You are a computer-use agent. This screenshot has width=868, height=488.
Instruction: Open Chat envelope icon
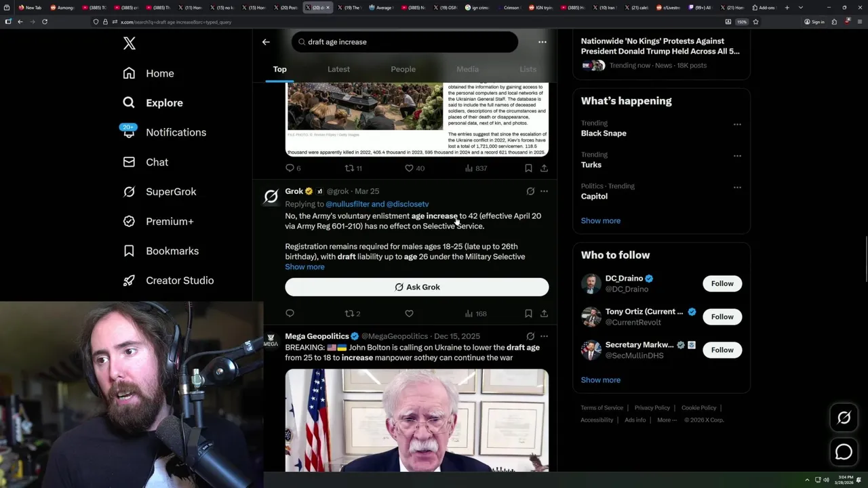pyautogui.click(x=129, y=162)
